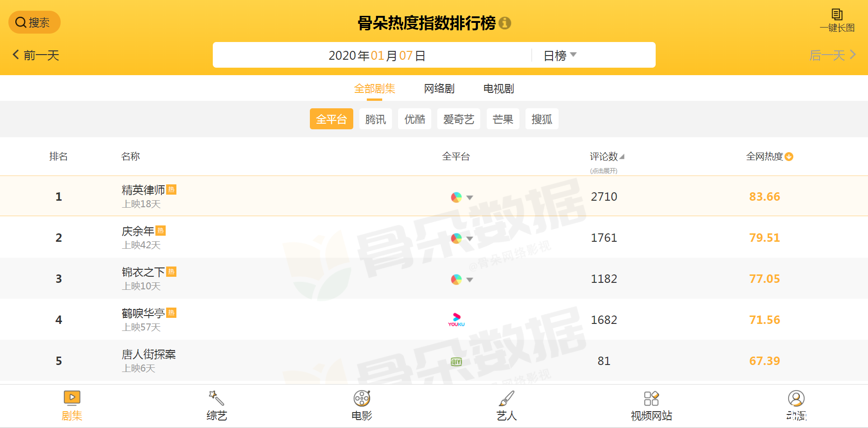Viewport: 868px width, 428px height.
Task: Switch to the 电视剧 tab
Action: 498,89
